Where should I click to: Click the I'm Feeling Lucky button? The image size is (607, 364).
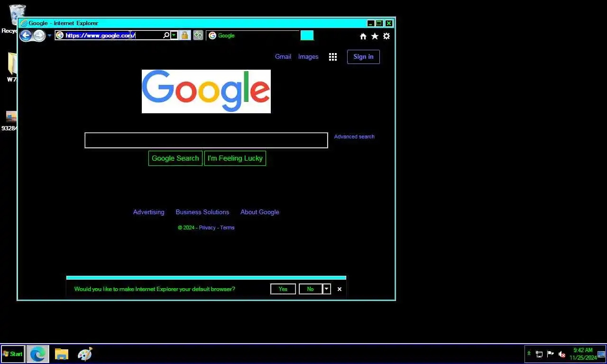[235, 158]
